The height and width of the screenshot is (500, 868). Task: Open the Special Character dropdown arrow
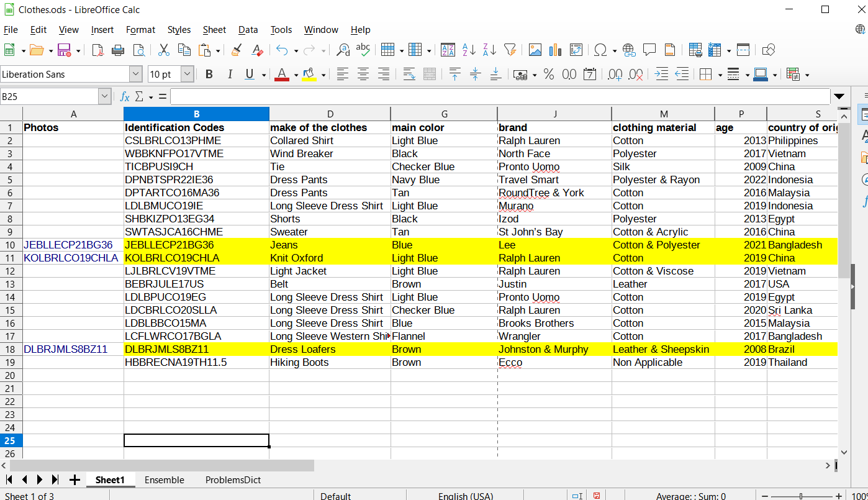pos(614,51)
